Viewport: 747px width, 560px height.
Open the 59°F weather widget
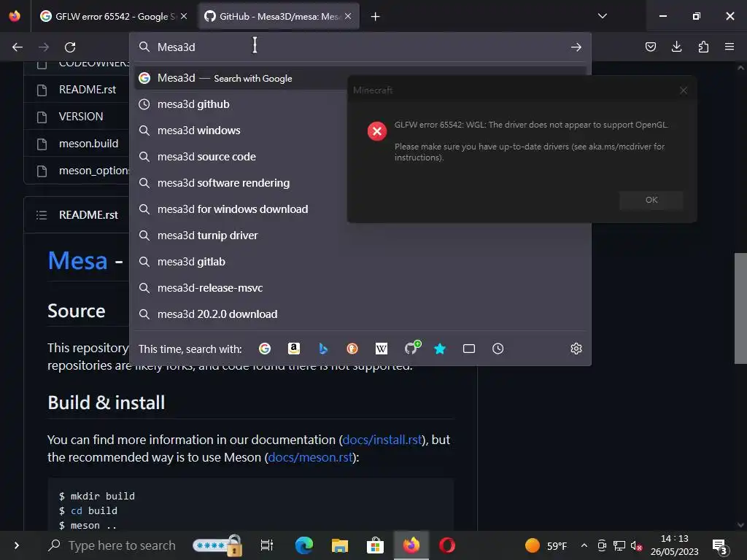[546, 545]
